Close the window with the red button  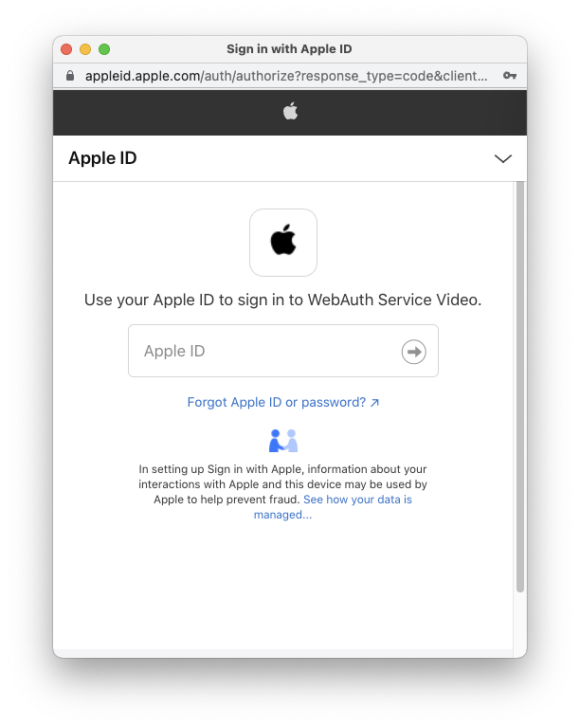66,49
